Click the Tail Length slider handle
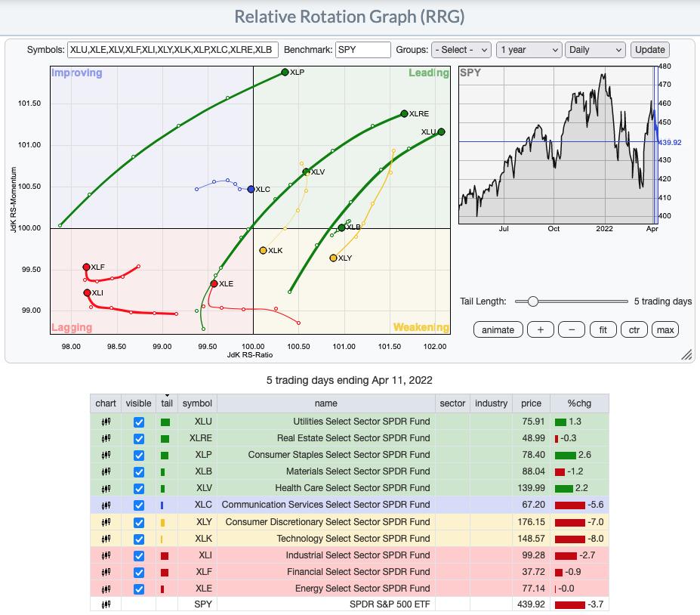This screenshot has width=700, height=615. 532,301
